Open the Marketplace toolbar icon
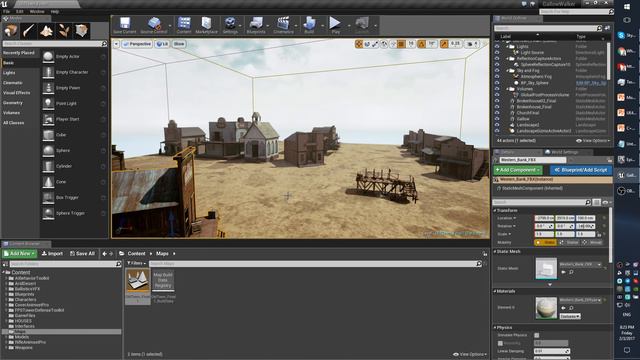The image size is (640, 360). [x=207, y=25]
